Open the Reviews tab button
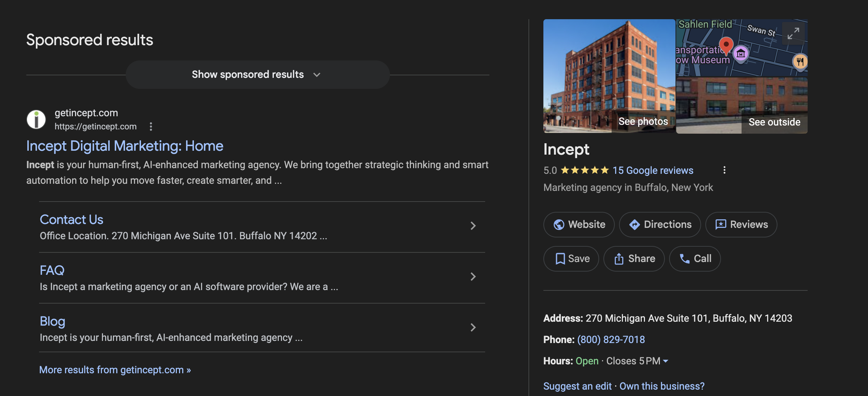This screenshot has width=868, height=396. pyautogui.click(x=741, y=225)
